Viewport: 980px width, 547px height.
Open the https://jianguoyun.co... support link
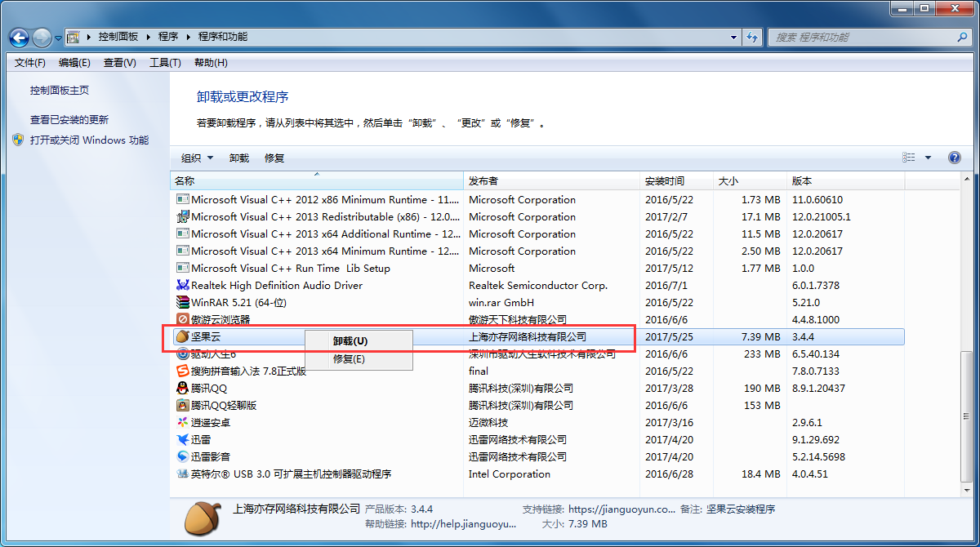point(621,509)
